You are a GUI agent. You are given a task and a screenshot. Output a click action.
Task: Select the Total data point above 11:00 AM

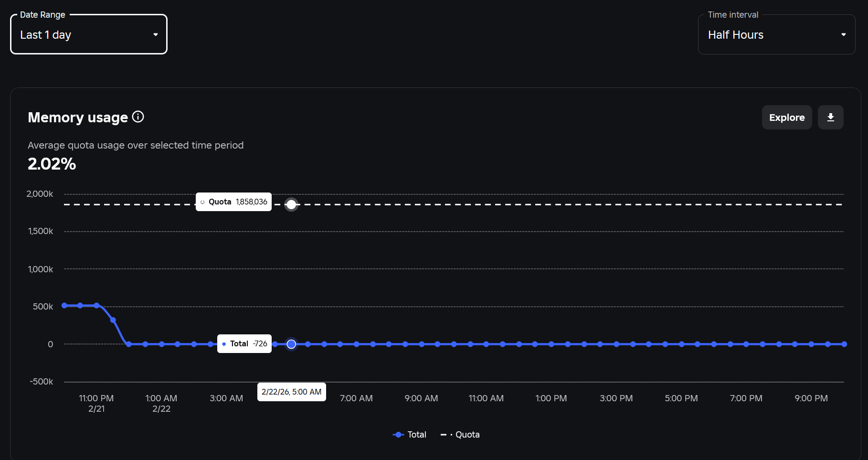(486, 344)
